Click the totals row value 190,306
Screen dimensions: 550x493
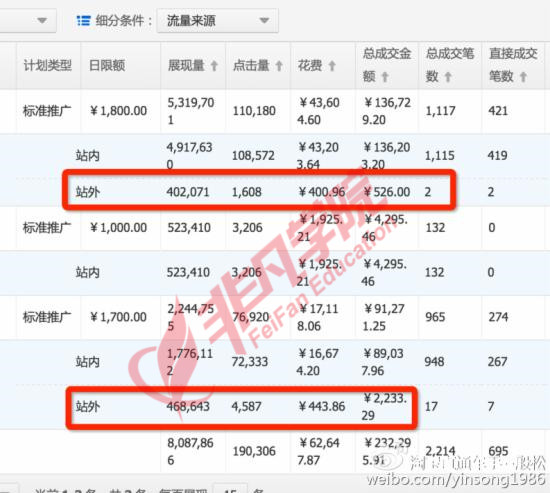(x=254, y=451)
